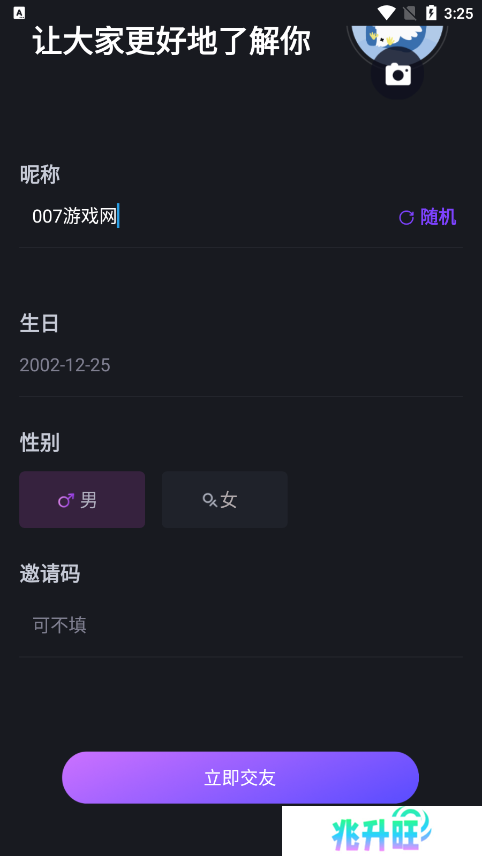Tap the female symbol icon

click(210, 500)
